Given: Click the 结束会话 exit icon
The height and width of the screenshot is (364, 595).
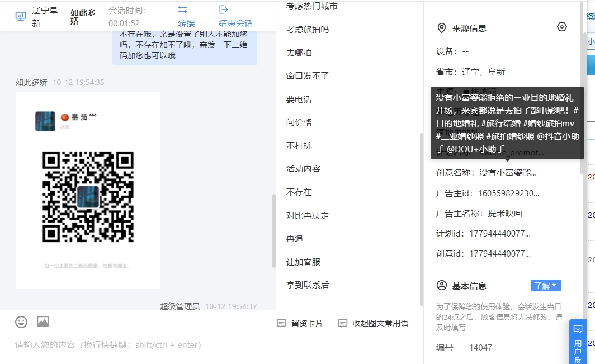Looking at the screenshot, I should pos(224,10).
